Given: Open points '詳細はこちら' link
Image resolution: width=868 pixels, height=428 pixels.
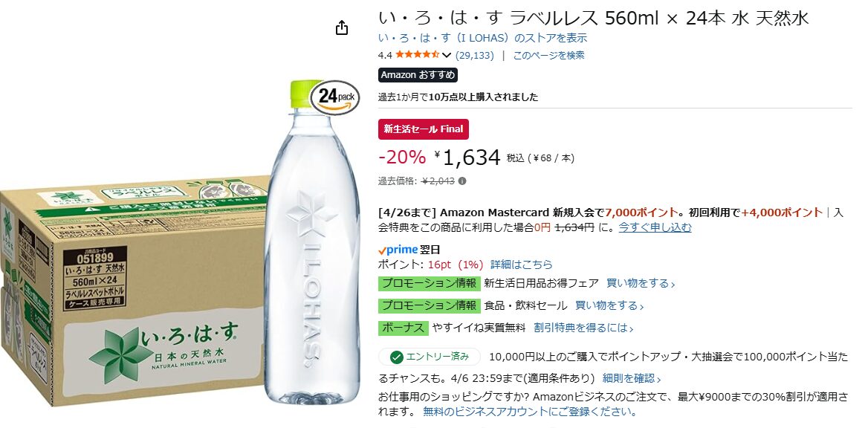Looking at the screenshot, I should coord(521,265).
